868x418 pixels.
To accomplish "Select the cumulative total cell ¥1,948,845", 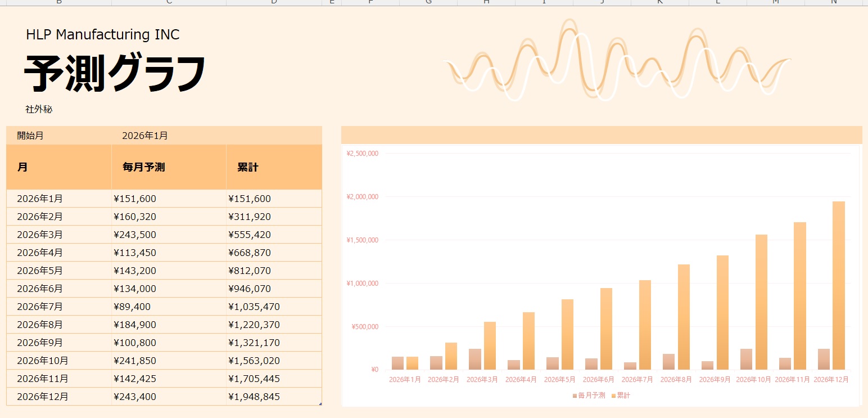I will click(254, 397).
